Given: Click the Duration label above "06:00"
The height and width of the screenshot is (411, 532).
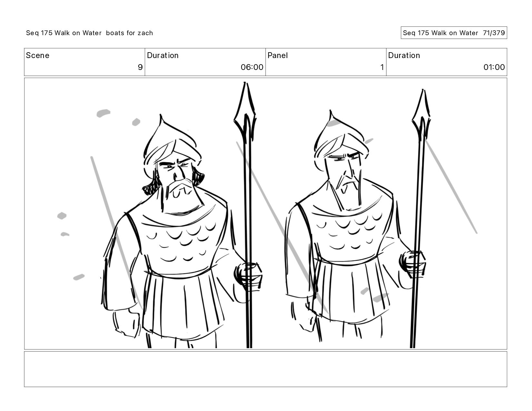Looking at the screenshot, I should point(163,55).
